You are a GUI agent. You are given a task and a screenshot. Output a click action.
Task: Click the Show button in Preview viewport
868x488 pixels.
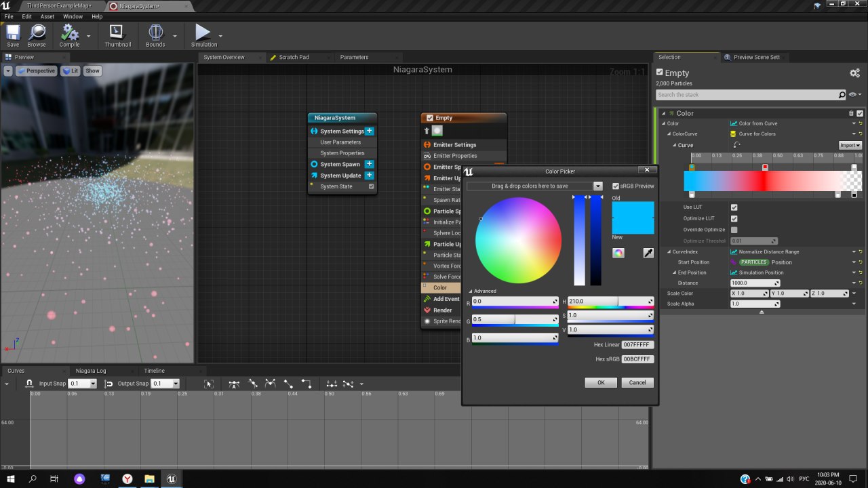click(x=92, y=70)
